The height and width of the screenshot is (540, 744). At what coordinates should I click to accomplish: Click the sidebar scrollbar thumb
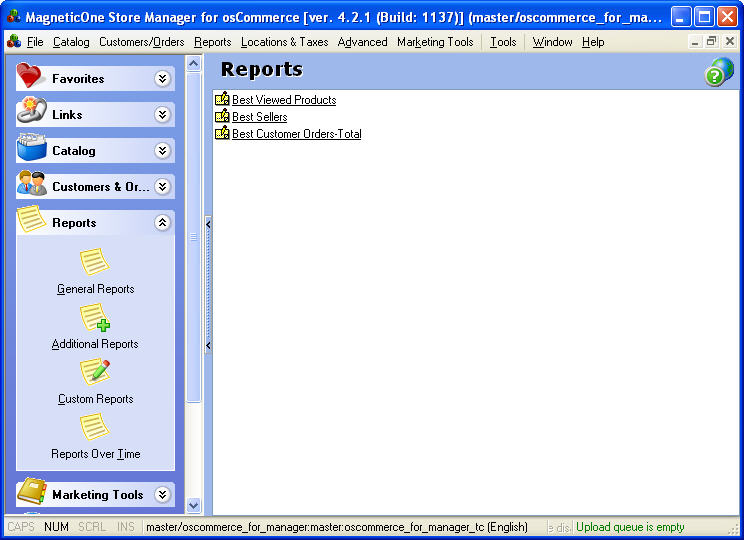tap(194, 237)
